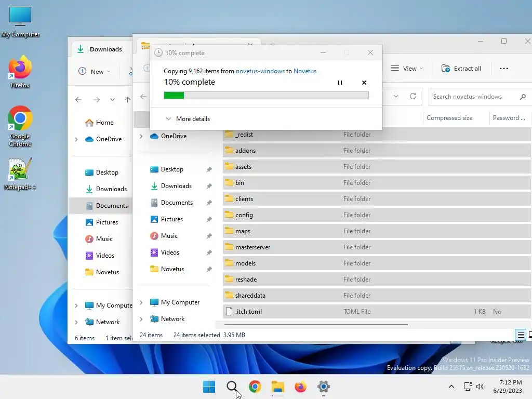Image resolution: width=532 pixels, height=399 pixels.
Task: Select the .itch.toml file
Action: click(x=377, y=312)
